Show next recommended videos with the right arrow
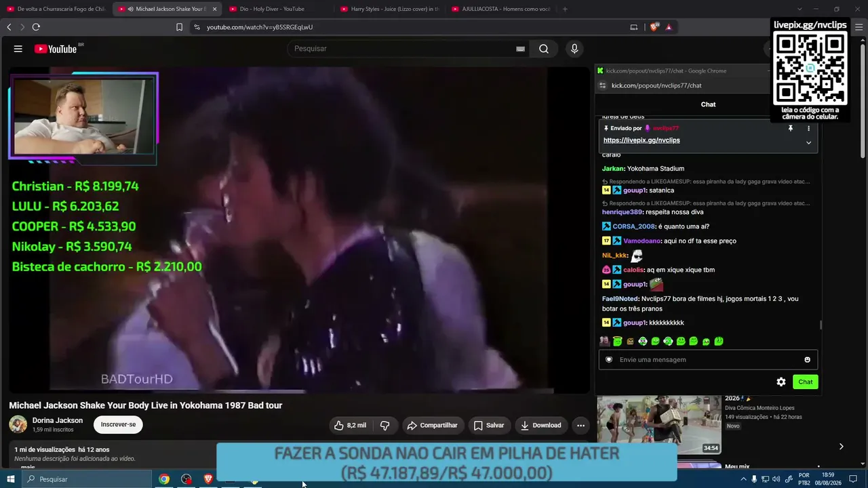Viewport: 868px width, 488px height. click(841, 447)
